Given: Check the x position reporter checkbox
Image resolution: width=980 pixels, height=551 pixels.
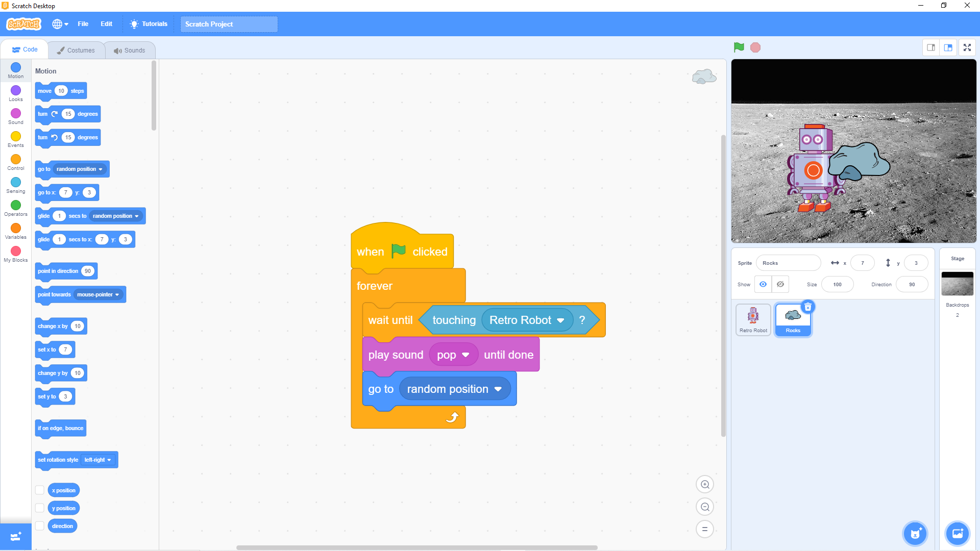Looking at the screenshot, I should 39,490.
